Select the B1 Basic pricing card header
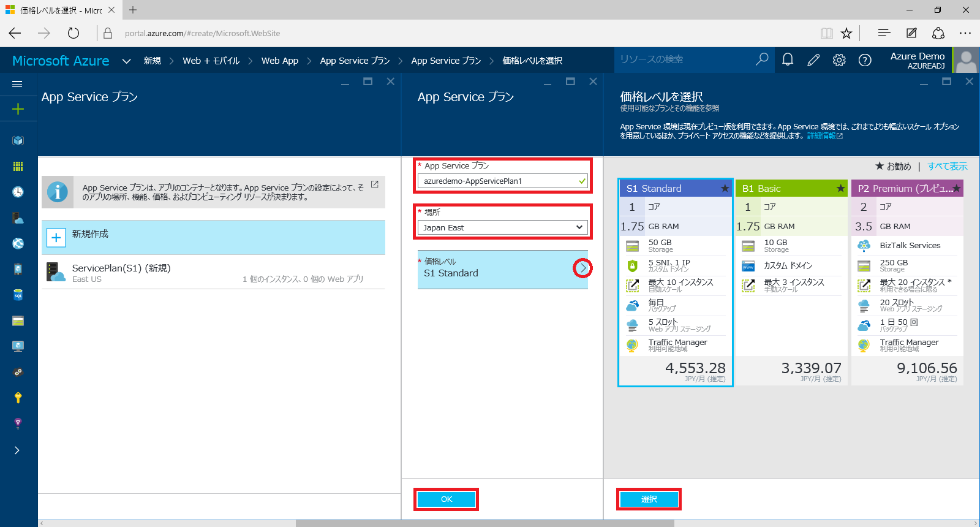This screenshot has width=980, height=527. [x=791, y=188]
